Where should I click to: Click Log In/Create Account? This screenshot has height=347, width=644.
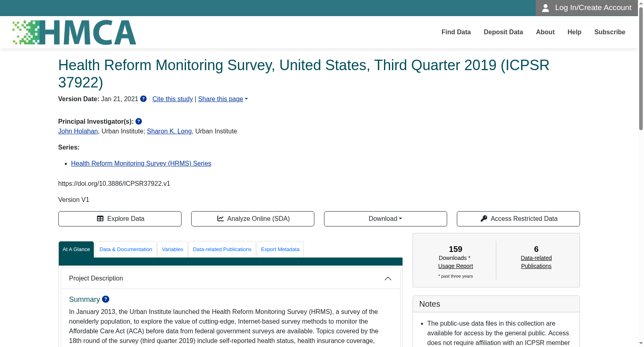coord(587,8)
